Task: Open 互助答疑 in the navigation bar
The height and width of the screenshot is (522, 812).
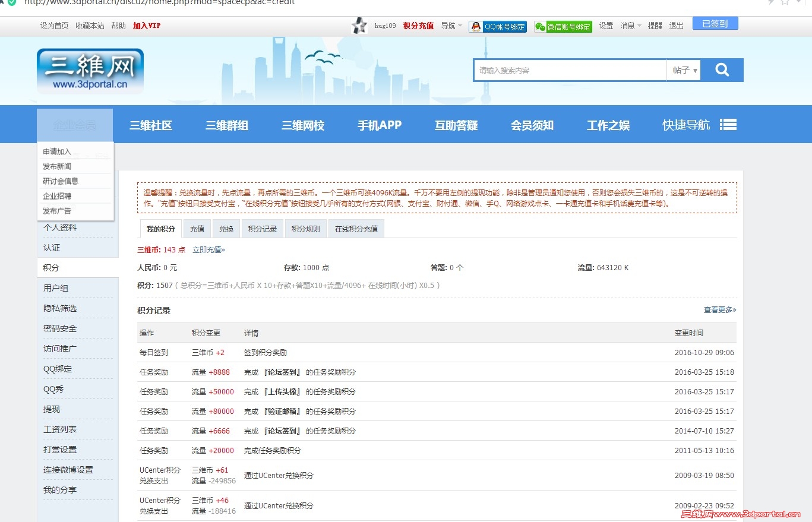Action: click(x=456, y=125)
